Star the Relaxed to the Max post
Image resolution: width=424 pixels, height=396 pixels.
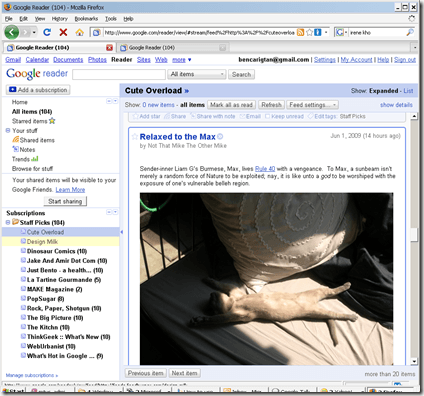pos(135,137)
